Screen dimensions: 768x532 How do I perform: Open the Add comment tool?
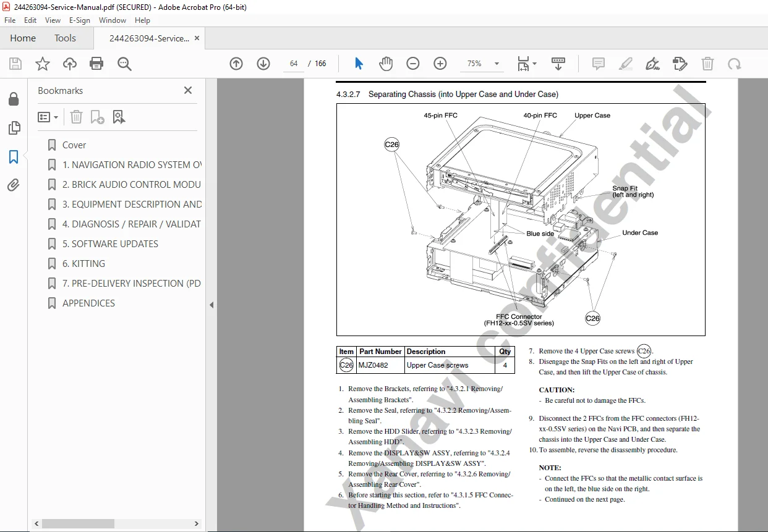pos(599,64)
